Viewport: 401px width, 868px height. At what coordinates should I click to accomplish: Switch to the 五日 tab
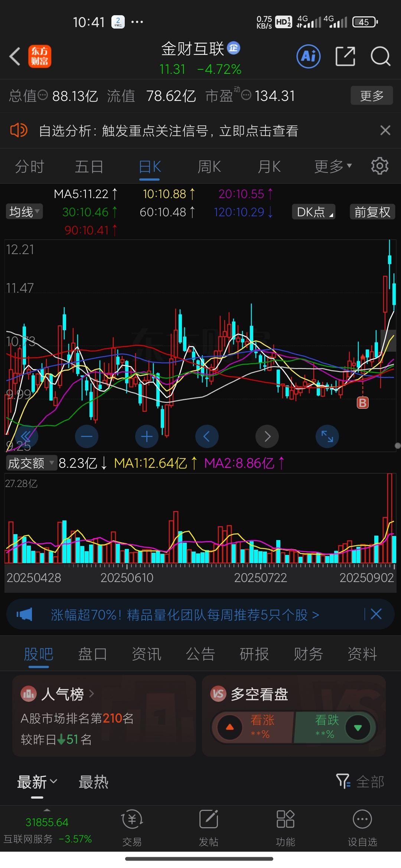[x=89, y=166]
